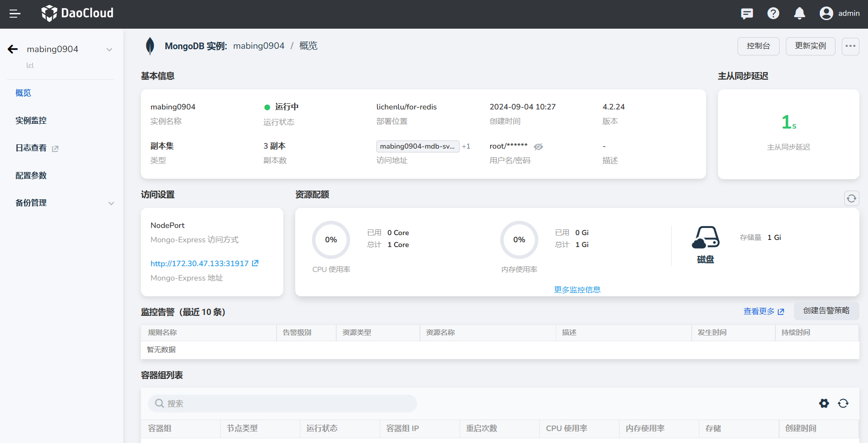868x443 pixels.
Task: View notifications via the bell icon
Action: [799, 14]
